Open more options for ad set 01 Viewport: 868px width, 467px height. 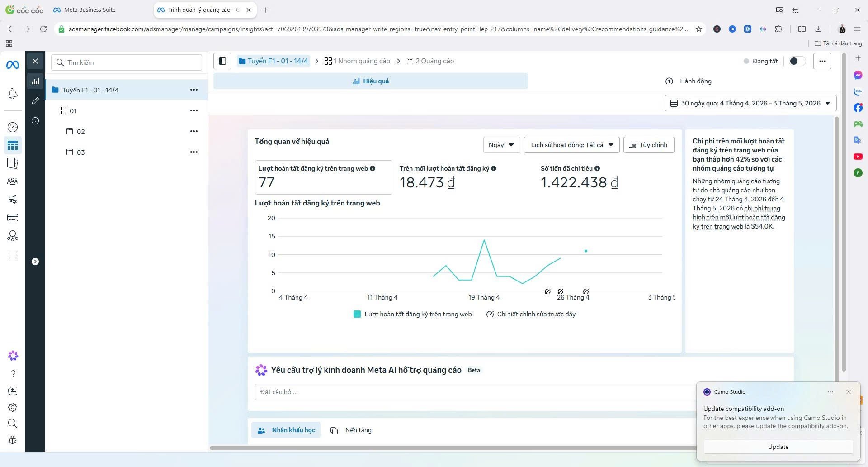[194, 110]
